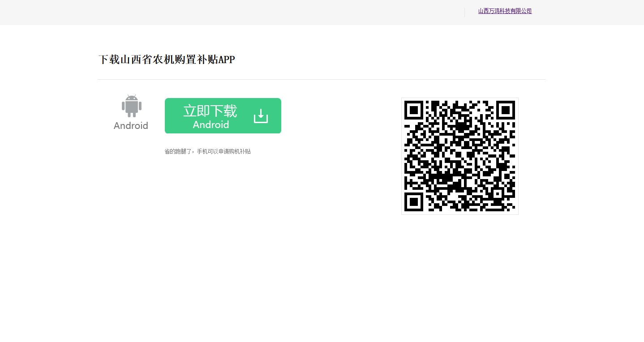Click the 立即下载 text inside the green button
The image size is (644, 342).
(210, 111)
